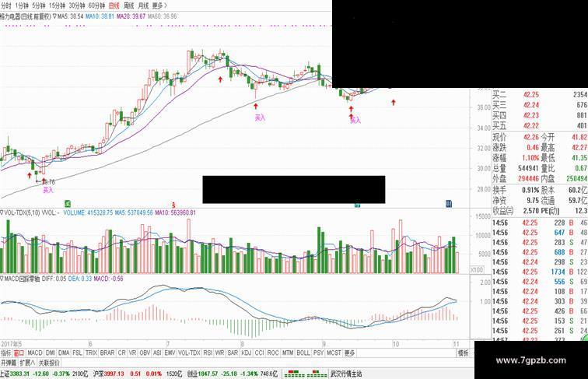
Task: Choose BRAR indicator
Action: (107, 353)
